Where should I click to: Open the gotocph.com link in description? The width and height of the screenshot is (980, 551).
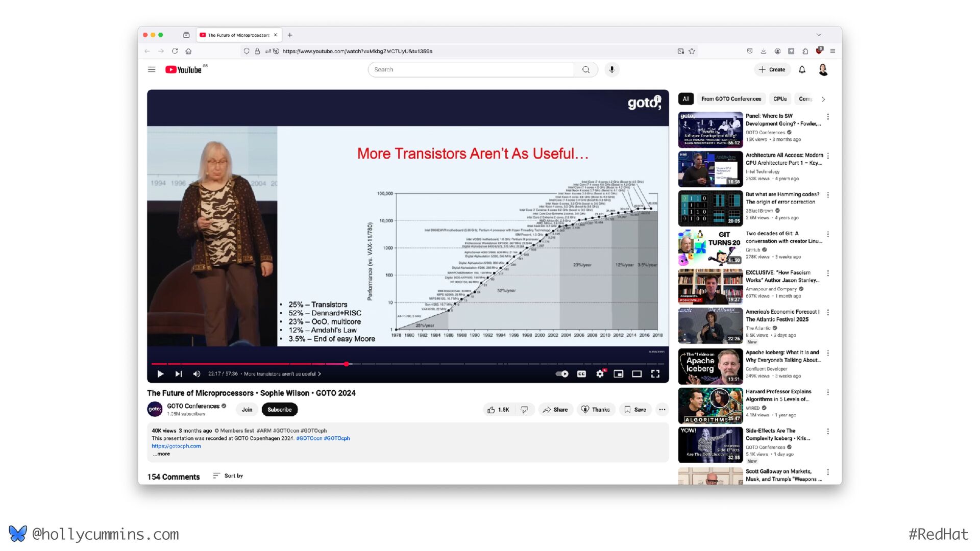click(176, 446)
